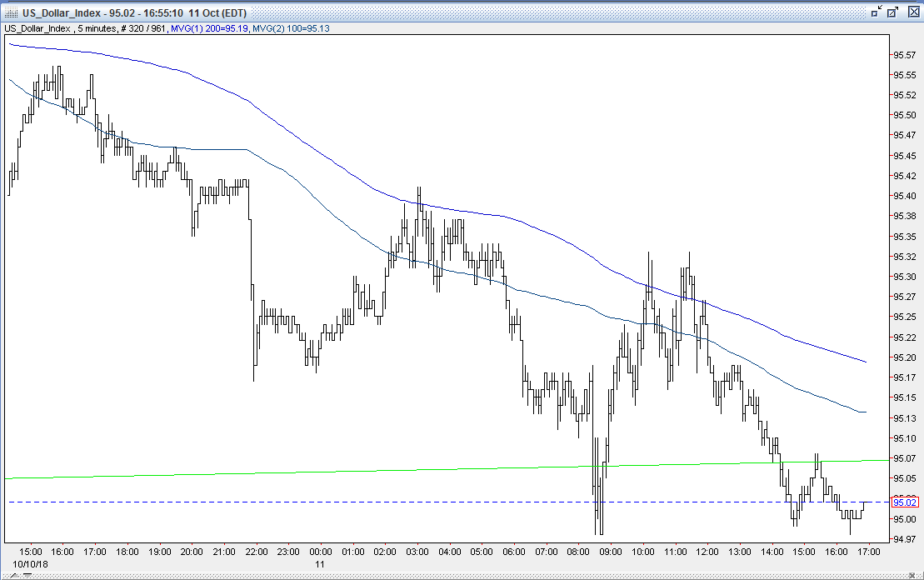924x580 pixels.
Task: Click the 10/10/18 date label
Action: [x=30, y=564]
